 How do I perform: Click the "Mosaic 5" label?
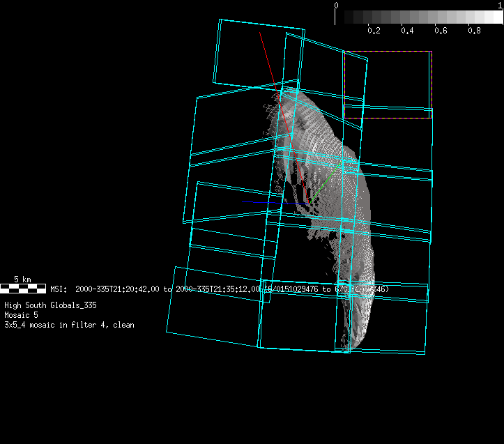[x=21, y=315]
